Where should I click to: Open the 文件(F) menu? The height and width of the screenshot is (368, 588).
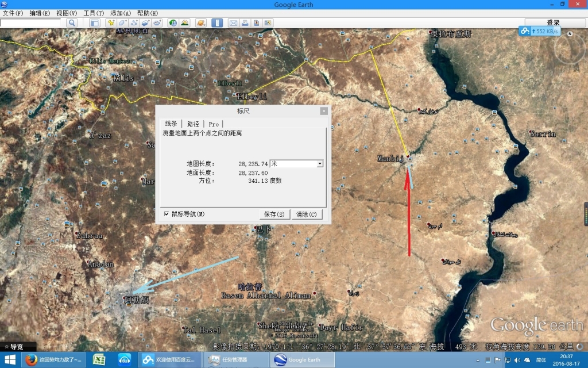pyautogui.click(x=13, y=13)
